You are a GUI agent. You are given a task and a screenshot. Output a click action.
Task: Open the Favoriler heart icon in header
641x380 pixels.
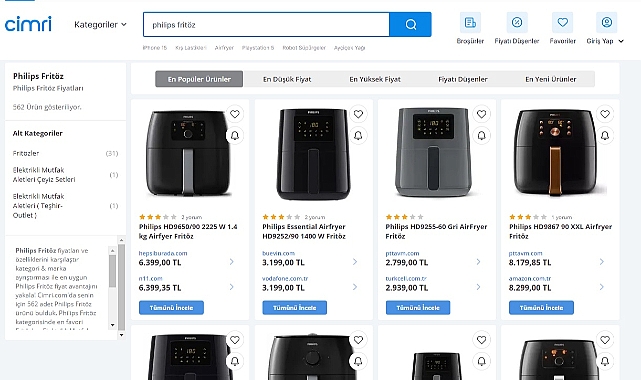click(563, 22)
